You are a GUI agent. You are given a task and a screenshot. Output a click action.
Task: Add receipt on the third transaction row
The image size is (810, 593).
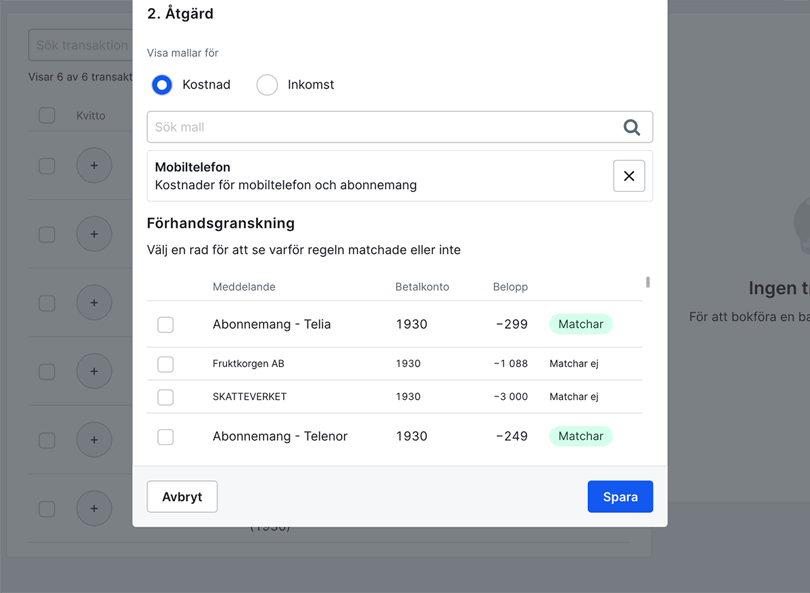94,302
